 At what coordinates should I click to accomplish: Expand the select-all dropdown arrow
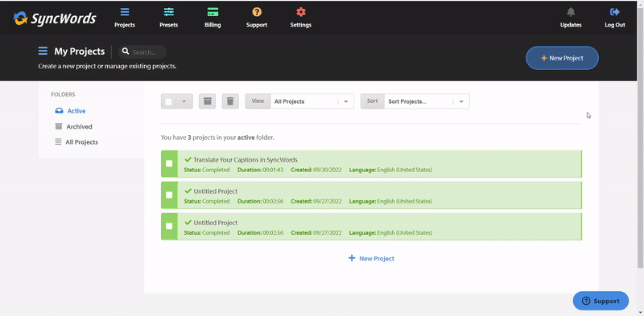[x=184, y=102]
